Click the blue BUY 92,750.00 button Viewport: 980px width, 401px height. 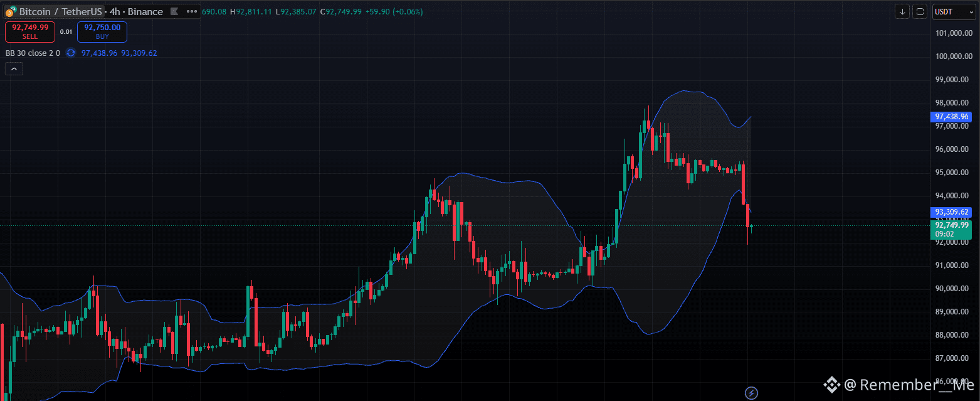(102, 31)
